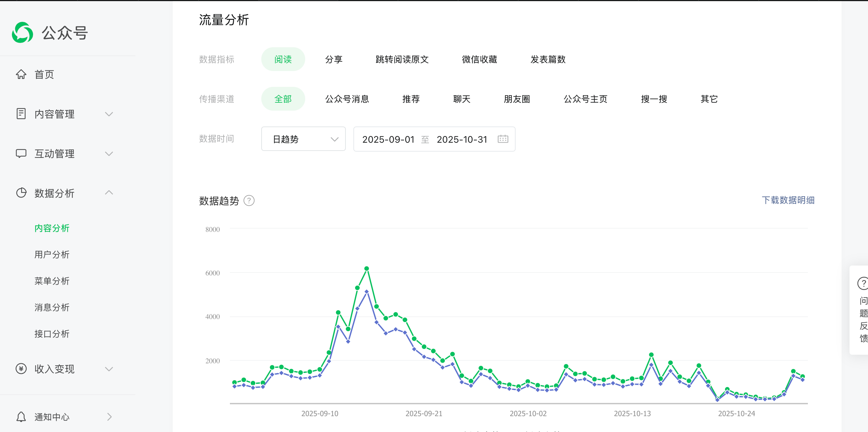Screen dimensions: 868x432
Task: Select the 微信收藏 metric option
Action: [479, 59]
